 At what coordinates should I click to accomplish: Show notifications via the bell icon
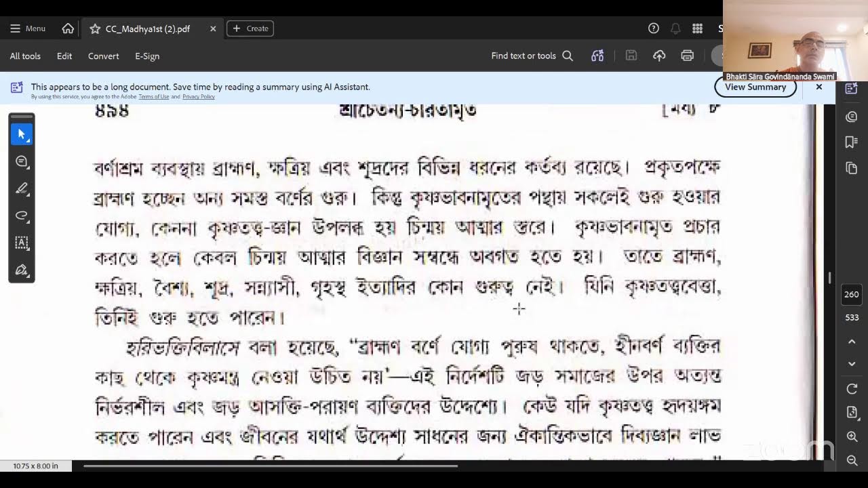point(675,28)
